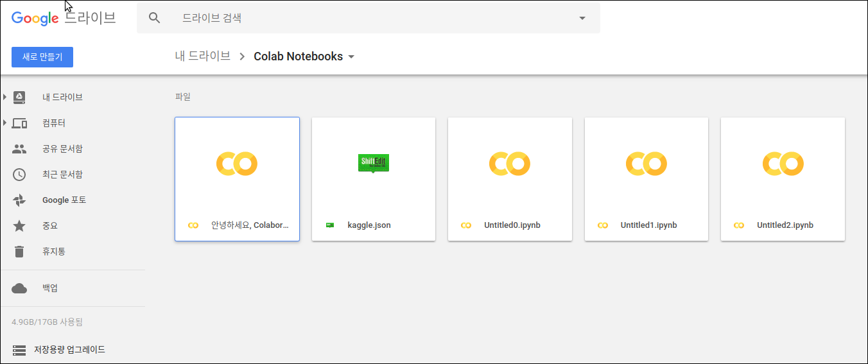This screenshot has width=868, height=364.
Task: Select the Untitled2.ipynb thumbnail preview
Action: [783, 164]
